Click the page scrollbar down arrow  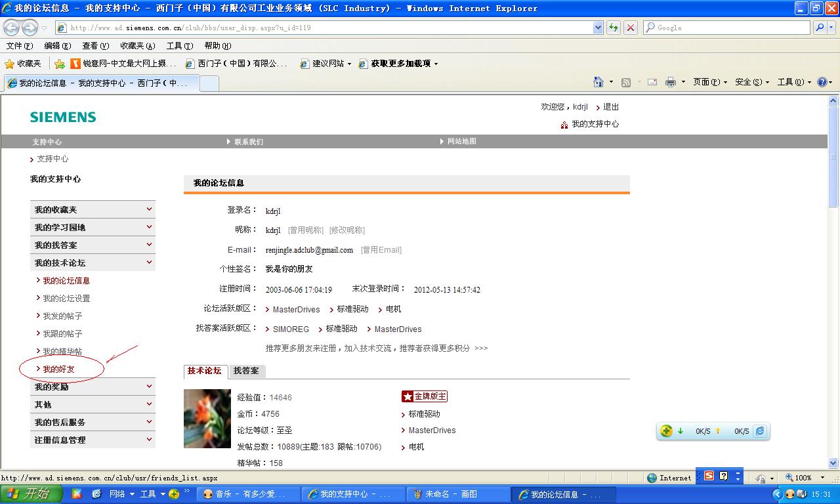(x=833, y=463)
